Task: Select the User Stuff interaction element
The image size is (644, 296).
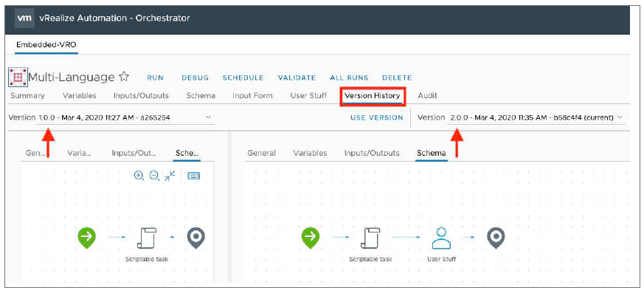Action: (x=442, y=238)
